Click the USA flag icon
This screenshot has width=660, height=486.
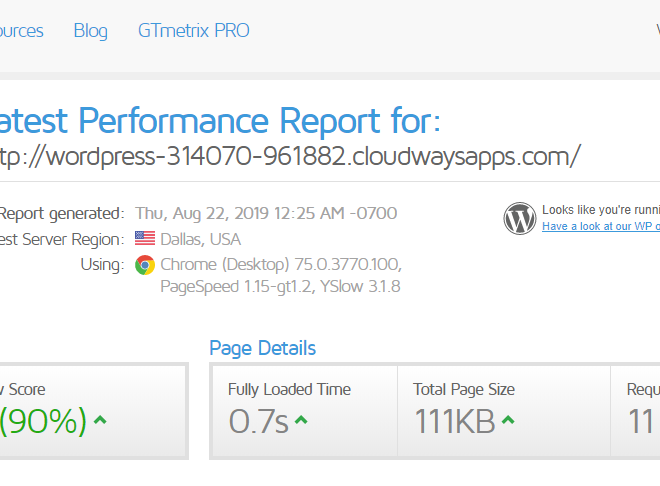click(145, 238)
